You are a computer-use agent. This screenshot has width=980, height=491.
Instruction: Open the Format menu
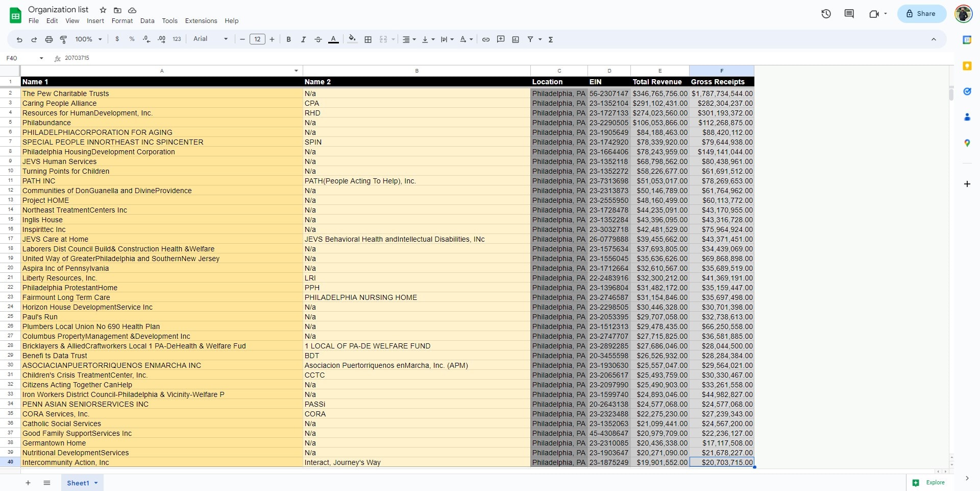pyautogui.click(x=122, y=21)
